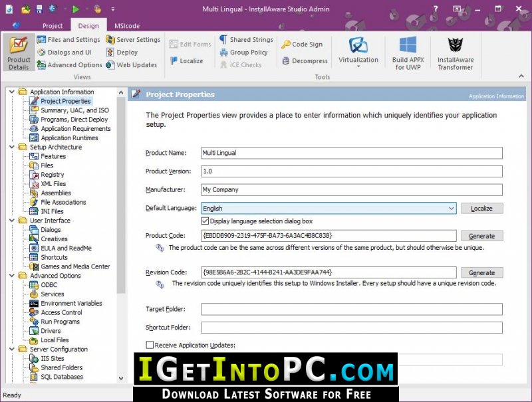The width and height of the screenshot is (532, 402).
Task: Toggle Display language selection dialog box checkbox
Action: [x=205, y=221]
